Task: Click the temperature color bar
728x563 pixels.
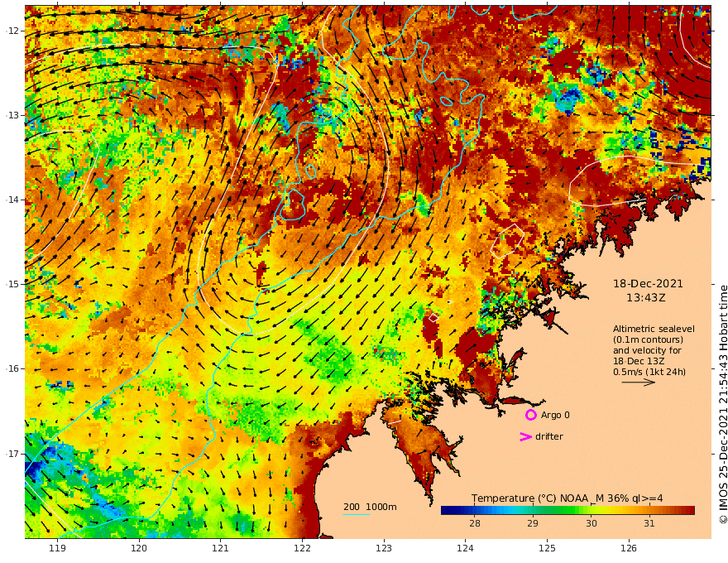Action: [x=568, y=510]
